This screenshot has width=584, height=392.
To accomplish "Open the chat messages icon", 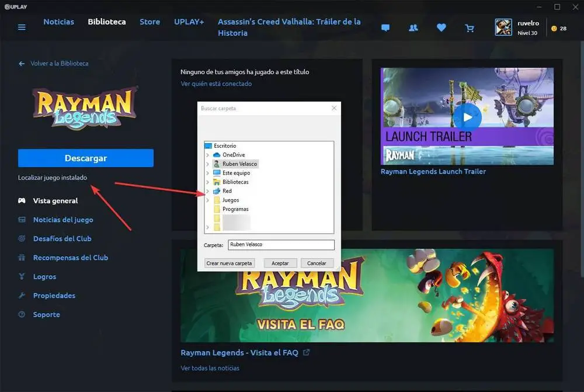I will click(x=385, y=27).
